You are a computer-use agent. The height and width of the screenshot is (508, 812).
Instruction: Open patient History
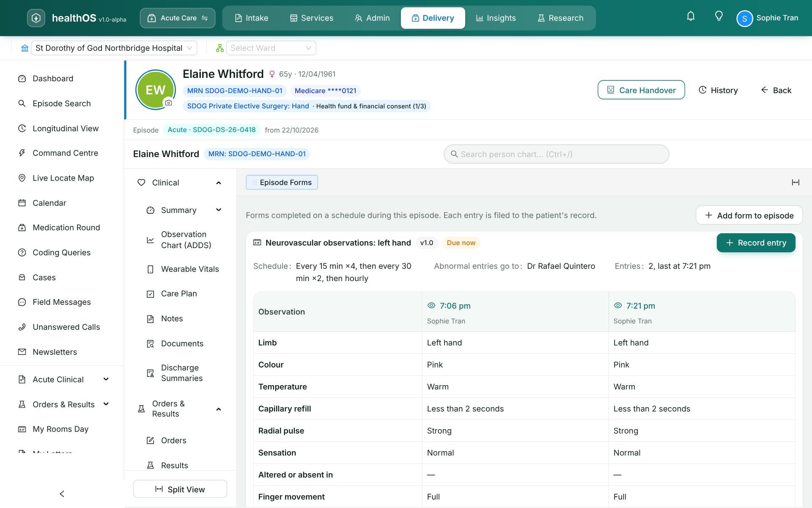pos(718,90)
